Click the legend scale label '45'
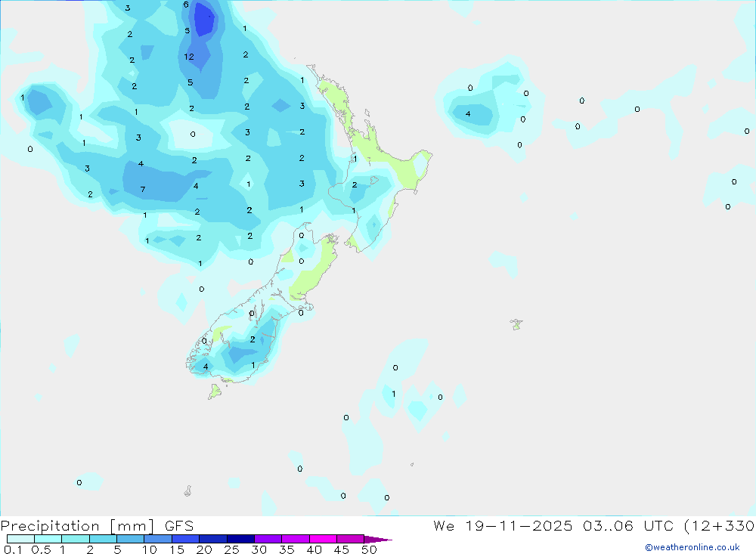The height and width of the screenshot is (554, 756). click(x=342, y=549)
